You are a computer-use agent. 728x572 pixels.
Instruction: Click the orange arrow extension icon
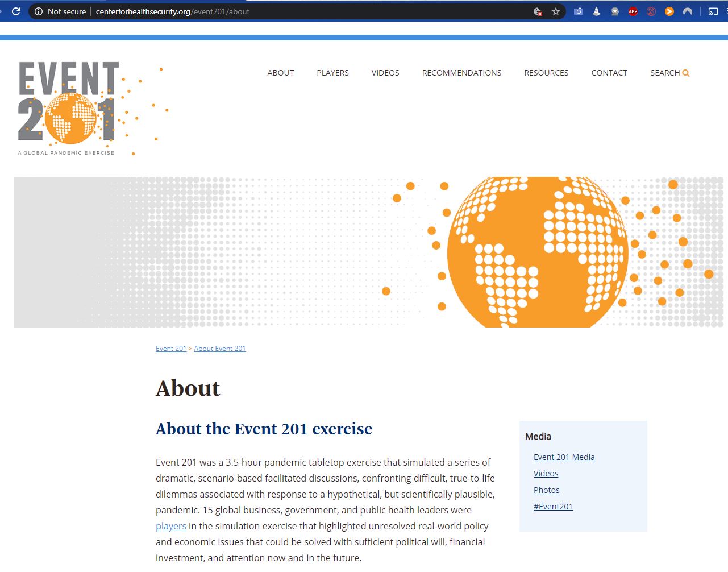tap(669, 11)
